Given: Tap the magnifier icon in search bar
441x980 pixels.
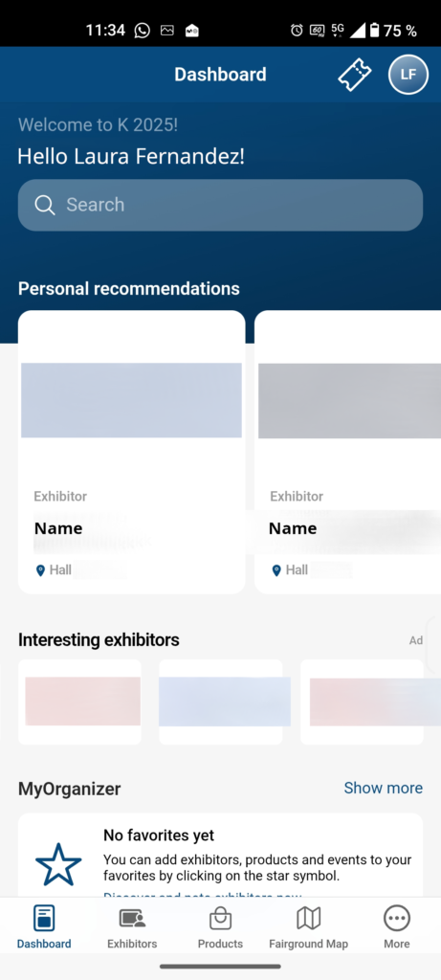Looking at the screenshot, I should [44, 205].
